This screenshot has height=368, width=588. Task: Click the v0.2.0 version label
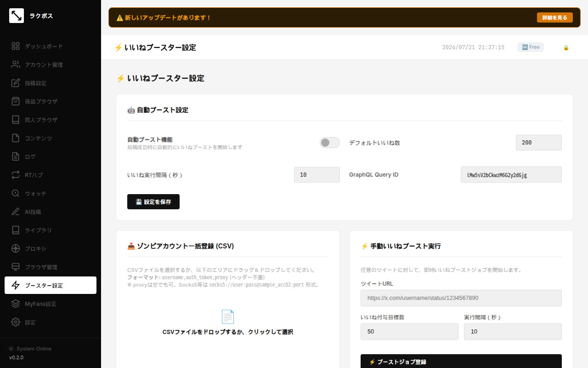[x=17, y=357]
